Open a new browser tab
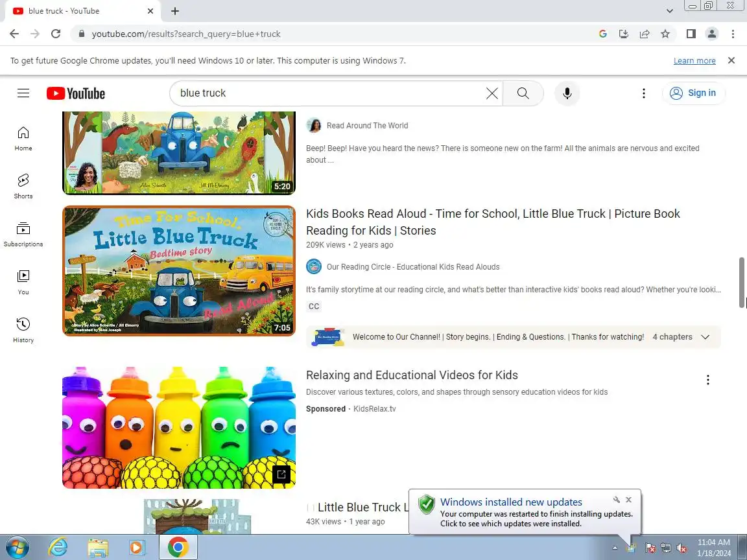This screenshot has width=747, height=560. pyautogui.click(x=175, y=11)
